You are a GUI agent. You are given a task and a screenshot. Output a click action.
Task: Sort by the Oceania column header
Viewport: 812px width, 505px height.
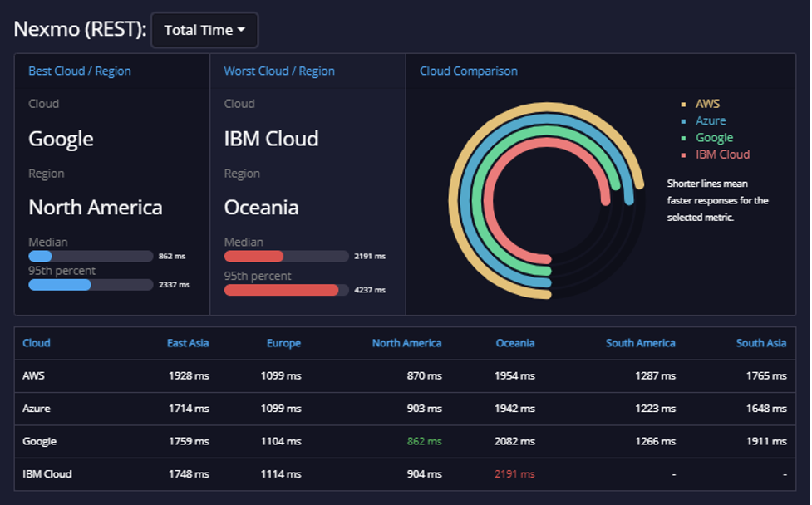coord(514,343)
